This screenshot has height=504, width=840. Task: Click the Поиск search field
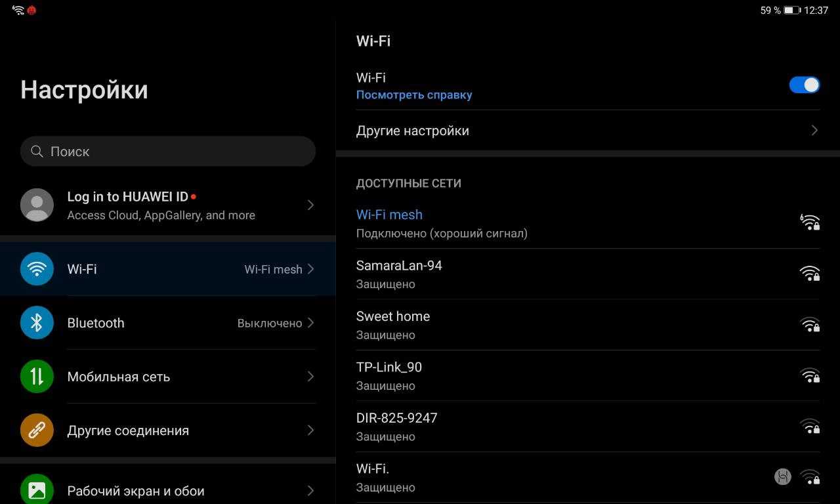pos(168,152)
